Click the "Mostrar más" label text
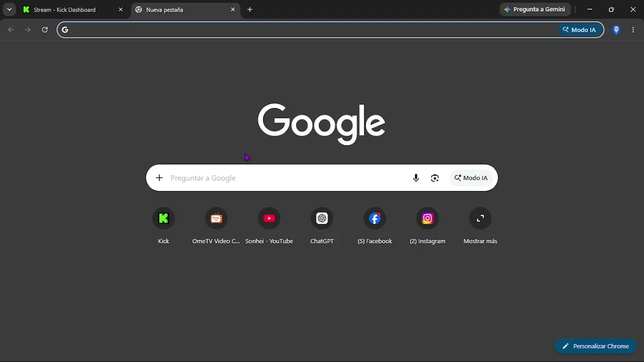Viewport: 644px width, 362px height. pos(480,241)
